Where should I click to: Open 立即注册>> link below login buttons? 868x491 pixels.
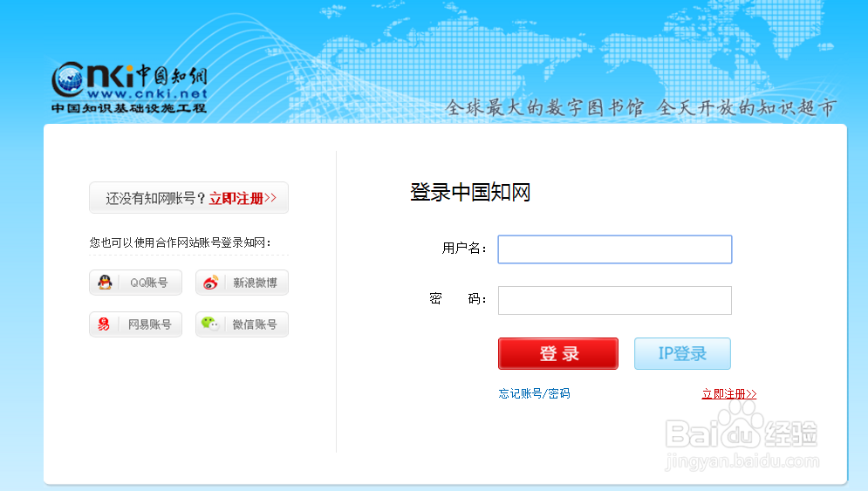729,393
